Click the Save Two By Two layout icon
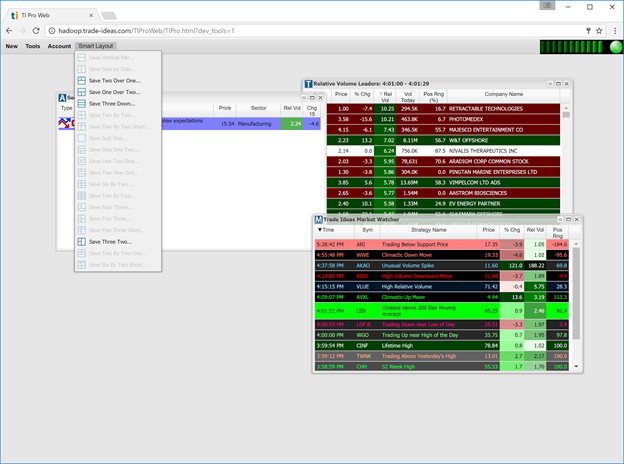624x464 pixels. [x=82, y=115]
